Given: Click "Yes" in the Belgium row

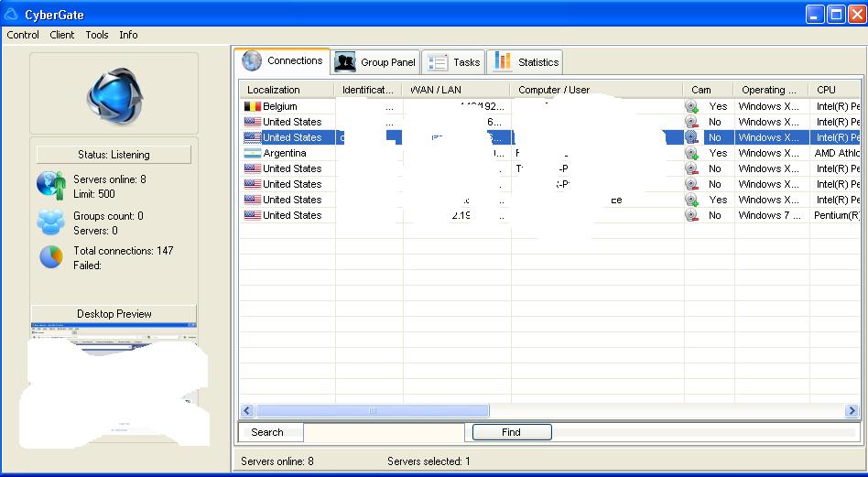Looking at the screenshot, I should pyautogui.click(x=718, y=106).
